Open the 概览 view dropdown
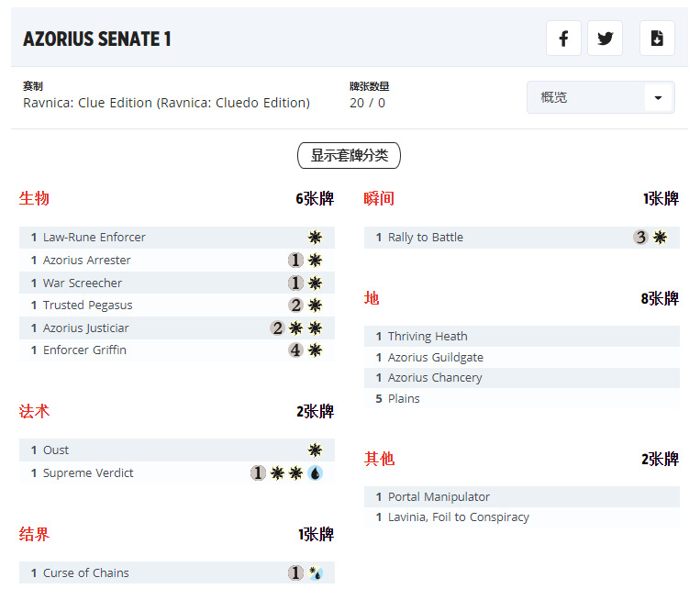This screenshot has width=700, height=600. click(587, 97)
